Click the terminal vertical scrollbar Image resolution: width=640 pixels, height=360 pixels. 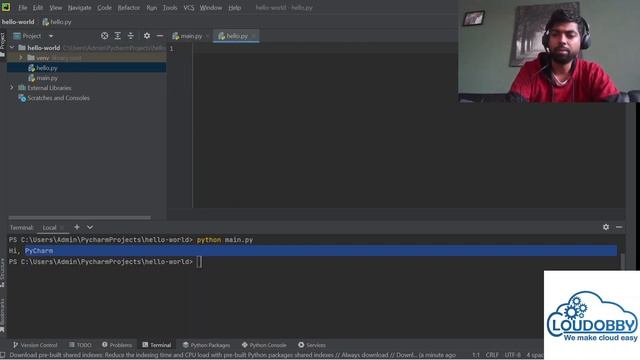click(622, 261)
